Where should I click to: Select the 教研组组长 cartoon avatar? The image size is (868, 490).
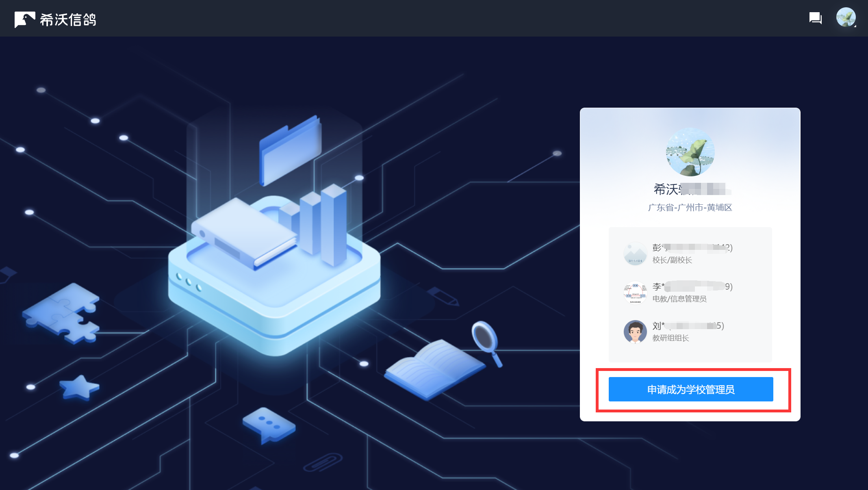[635, 332]
